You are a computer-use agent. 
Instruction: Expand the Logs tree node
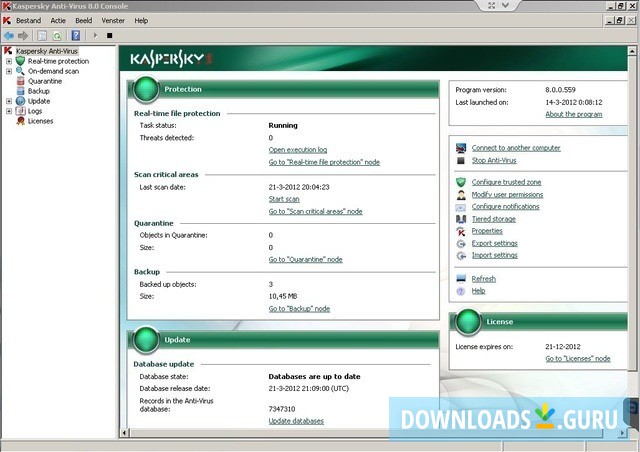click(x=9, y=111)
